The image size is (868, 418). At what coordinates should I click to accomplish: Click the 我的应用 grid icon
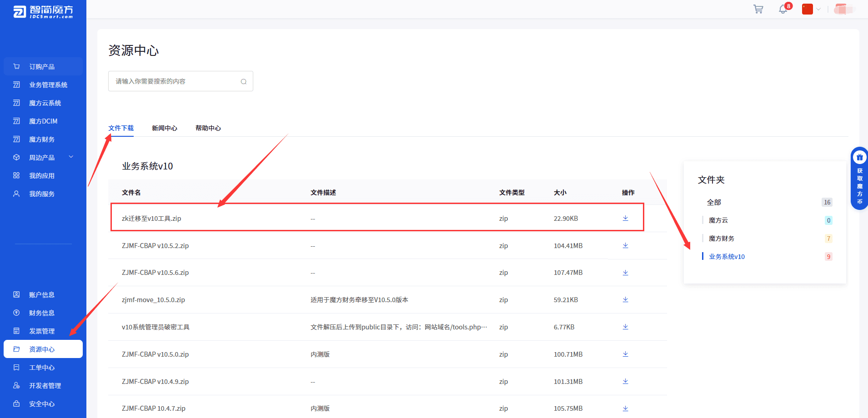click(16, 175)
